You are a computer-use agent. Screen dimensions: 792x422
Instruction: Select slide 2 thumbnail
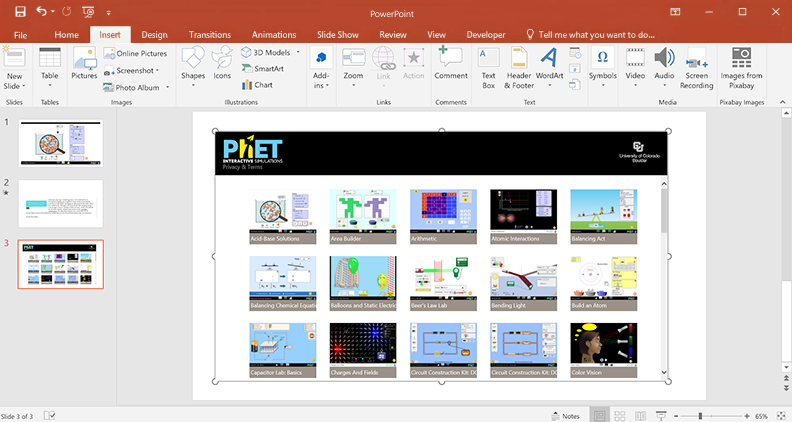61,204
